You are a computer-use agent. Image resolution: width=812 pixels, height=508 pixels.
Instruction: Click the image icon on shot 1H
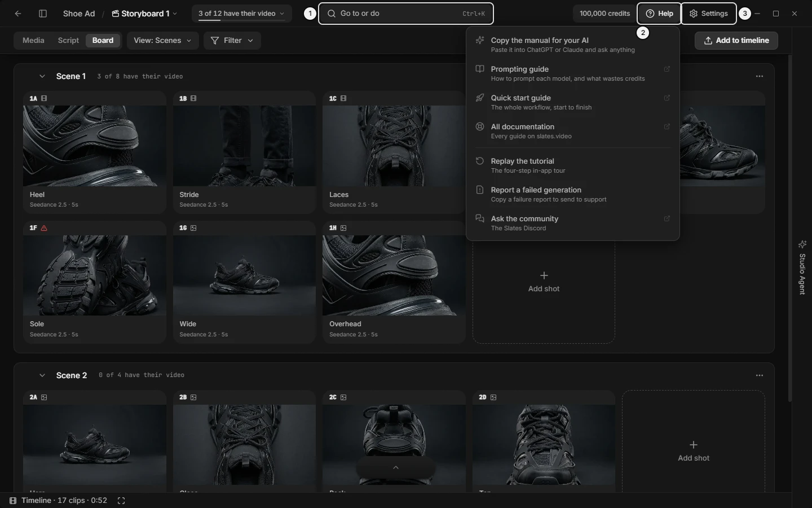(343, 228)
